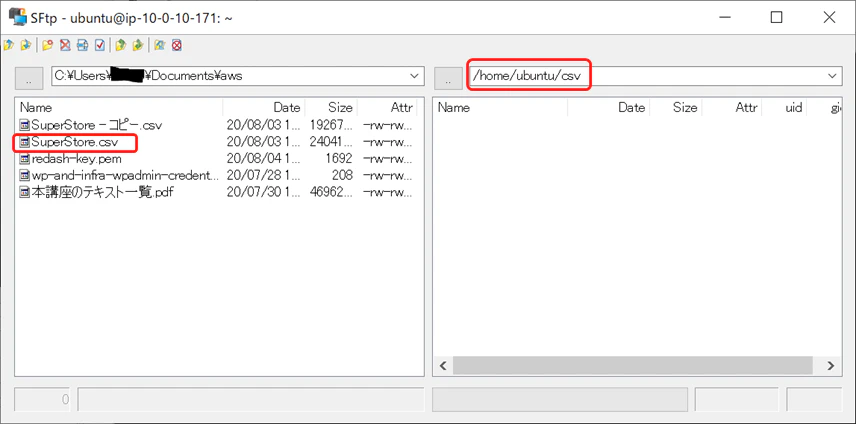The height and width of the screenshot is (424, 856).
Task: Click size value 1692 of redash-key.pem
Action: pos(337,159)
